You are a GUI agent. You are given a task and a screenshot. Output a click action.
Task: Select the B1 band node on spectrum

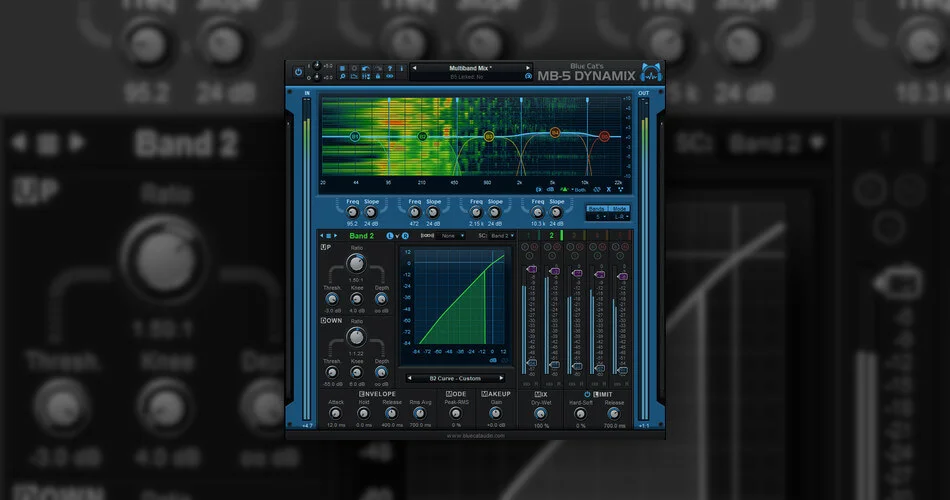pos(355,136)
